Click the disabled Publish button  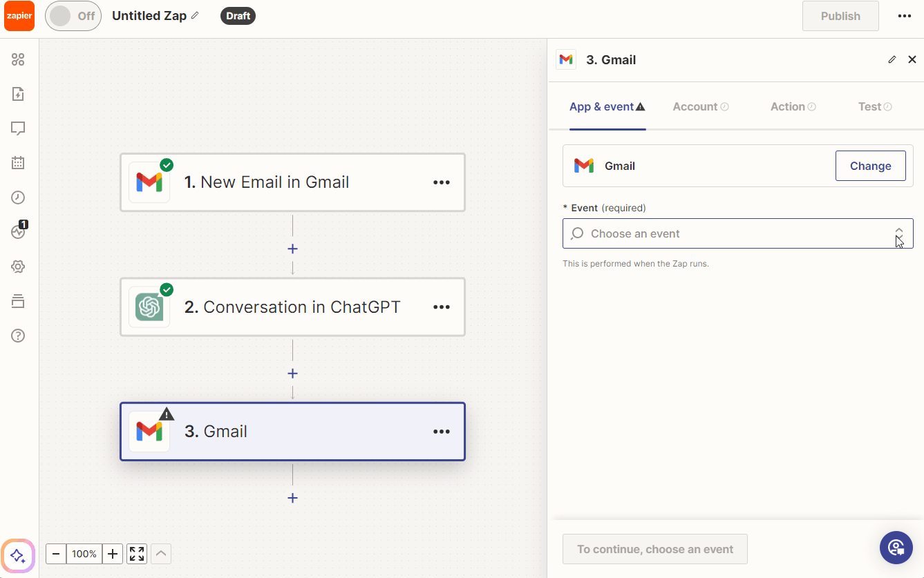[x=840, y=16]
